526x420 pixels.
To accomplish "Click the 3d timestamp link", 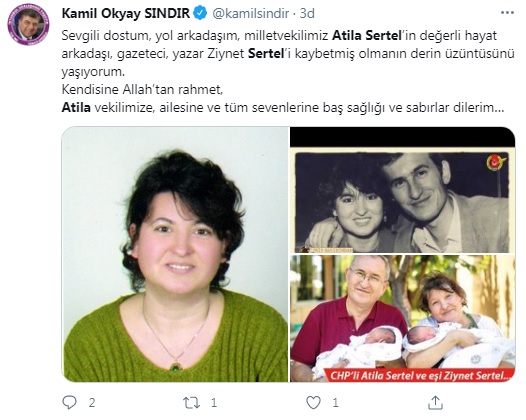I will [307, 13].
